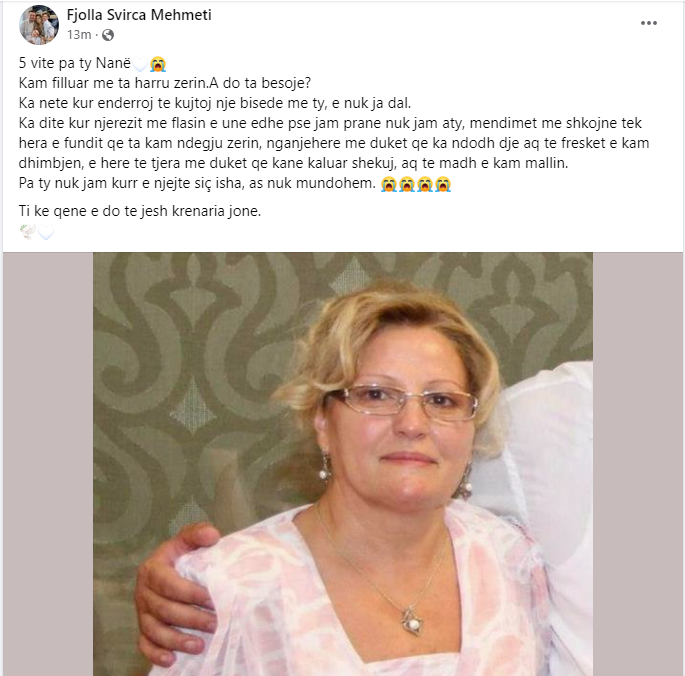This screenshot has width=685, height=676.
Task: Click the second of four crying emojis
Action: [x=407, y=184]
